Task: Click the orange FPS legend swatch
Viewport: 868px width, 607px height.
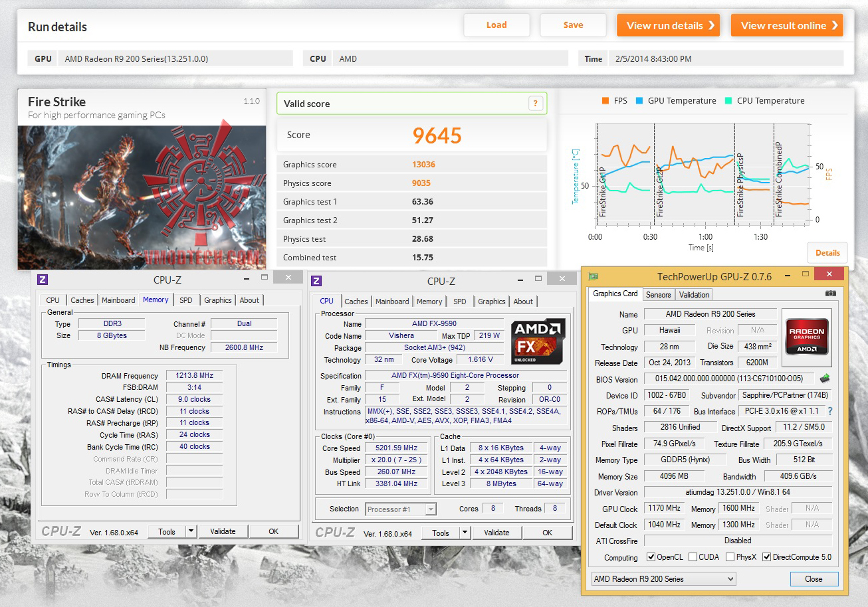Action: [605, 101]
